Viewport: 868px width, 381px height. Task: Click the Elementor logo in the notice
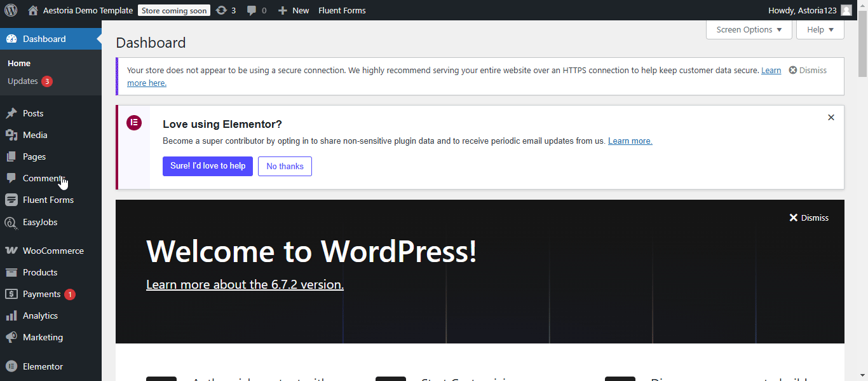tap(134, 123)
